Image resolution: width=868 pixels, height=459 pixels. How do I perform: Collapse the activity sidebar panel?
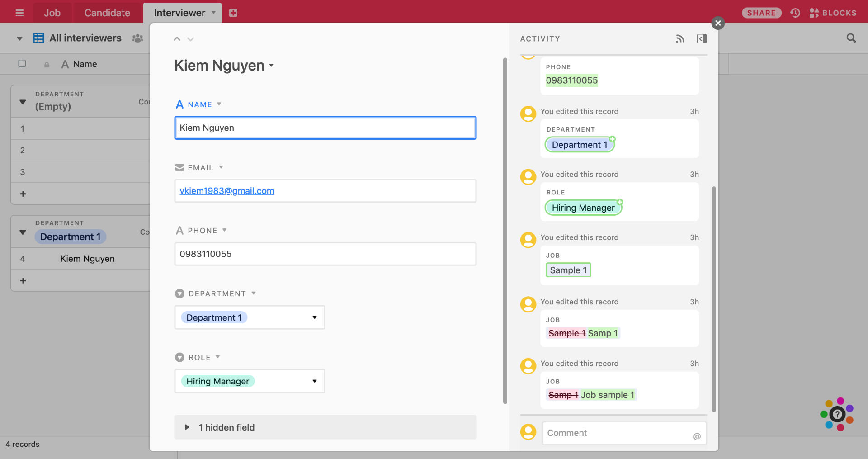tap(701, 39)
